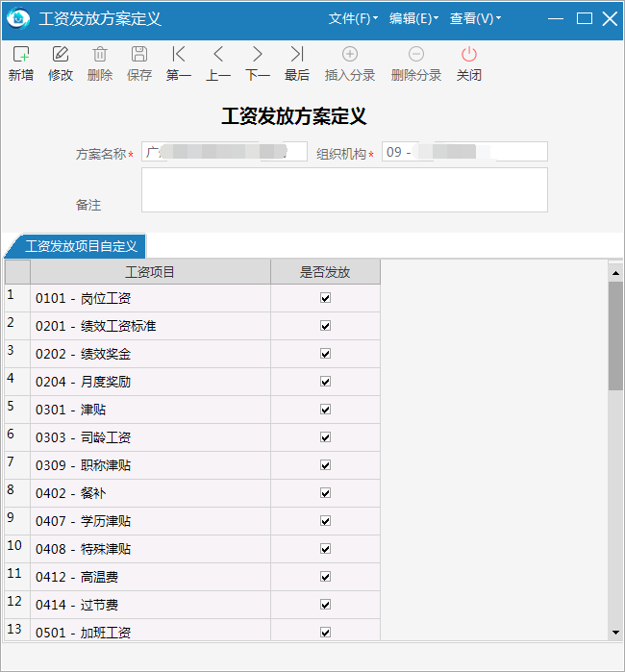This screenshot has height=672, width=625.
Task: Go to previous record with 上一 arrow
Action: pos(218,55)
